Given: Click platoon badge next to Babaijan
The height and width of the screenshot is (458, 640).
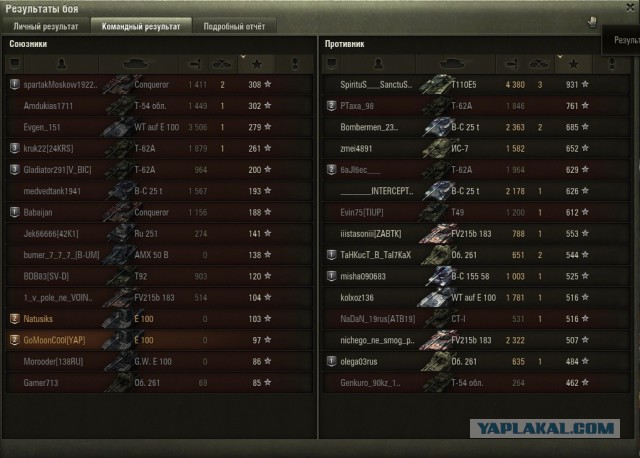Looking at the screenshot, I should [x=15, y=212].
